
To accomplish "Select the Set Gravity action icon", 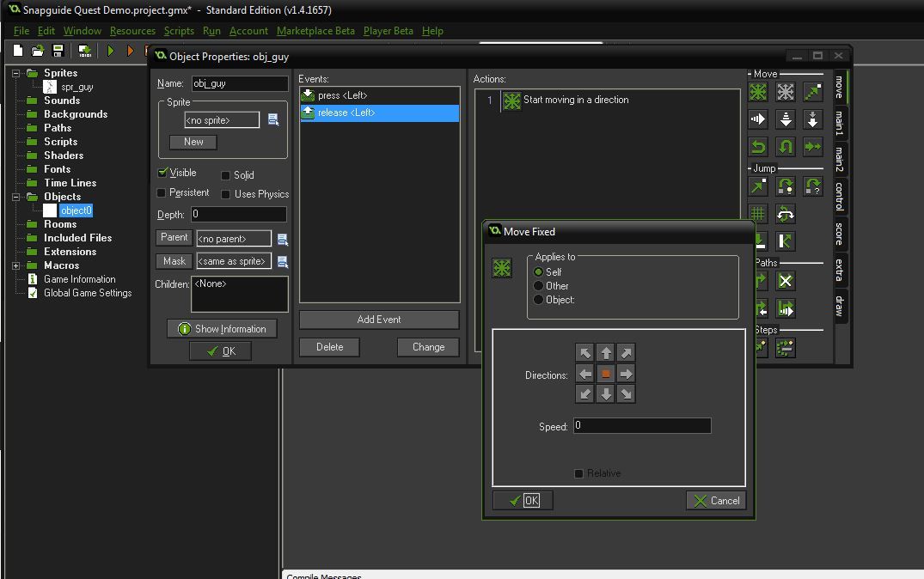I will click(812, 119).
